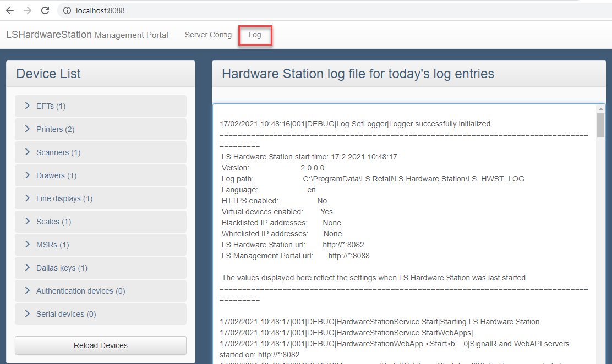Screen dimensions: 612x364
Task: Click the browser forward arrow
Action: (28, 10)
